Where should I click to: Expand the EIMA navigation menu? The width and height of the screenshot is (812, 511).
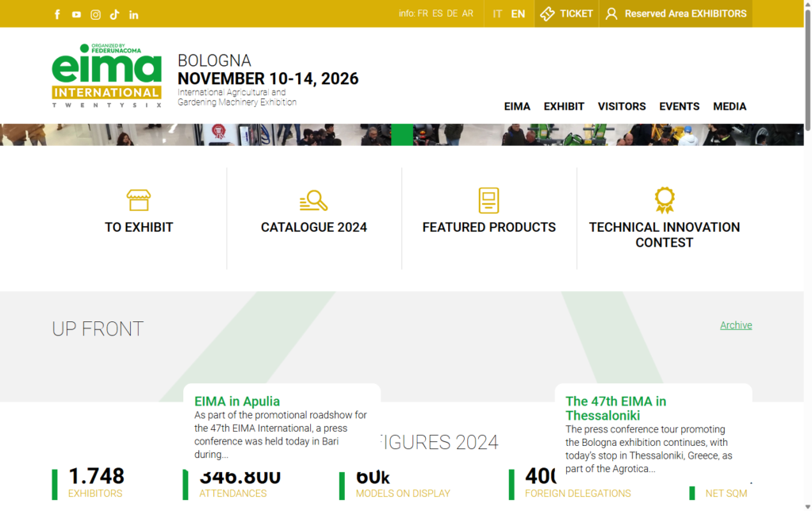click(x=517, y=106)
